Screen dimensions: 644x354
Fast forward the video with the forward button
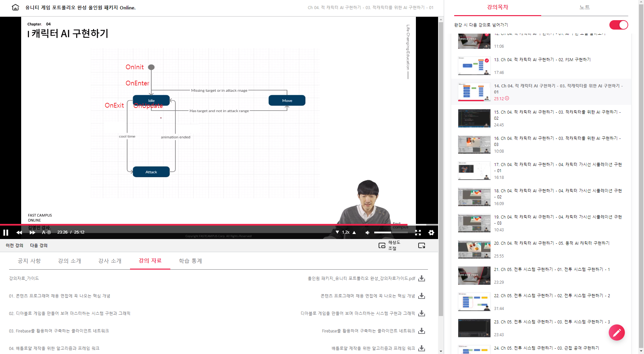pyautogui.click(x=32, y=232)
